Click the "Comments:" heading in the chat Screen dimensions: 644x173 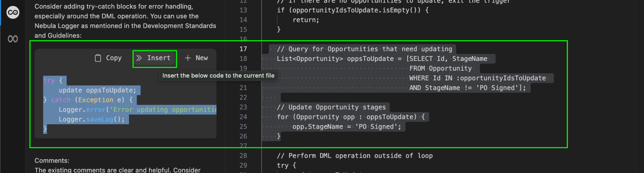pyautogui.click(x=52, y=161)
